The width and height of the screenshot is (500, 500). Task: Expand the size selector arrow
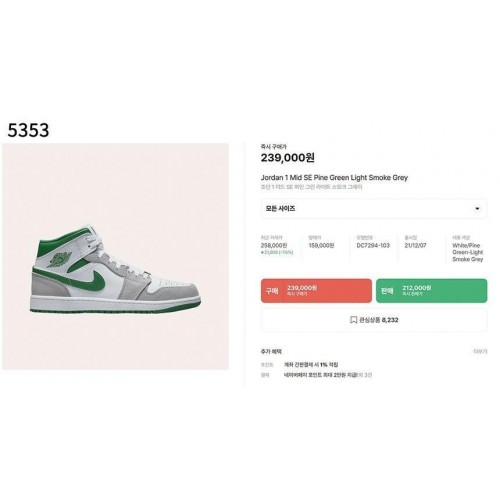point(477,209)
